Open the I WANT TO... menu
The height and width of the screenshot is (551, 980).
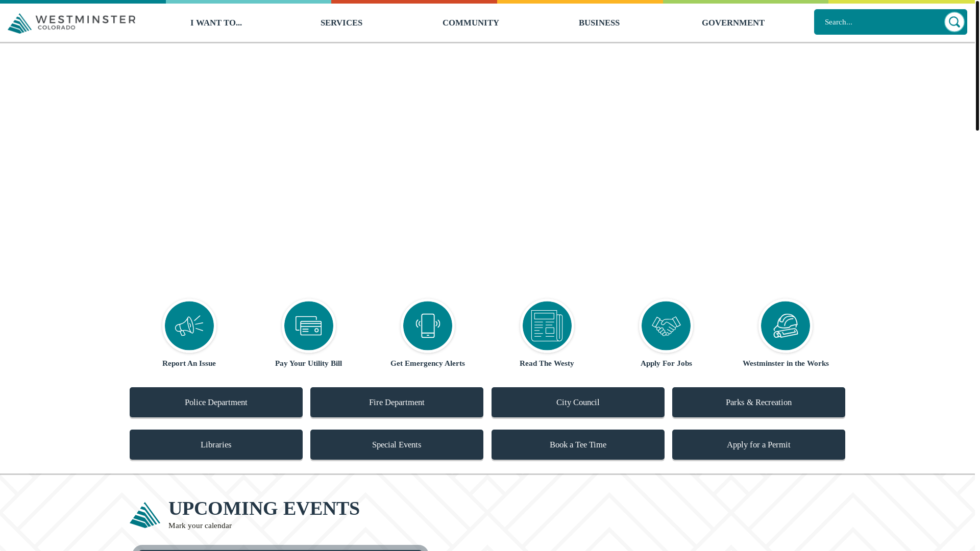(216, 23)
